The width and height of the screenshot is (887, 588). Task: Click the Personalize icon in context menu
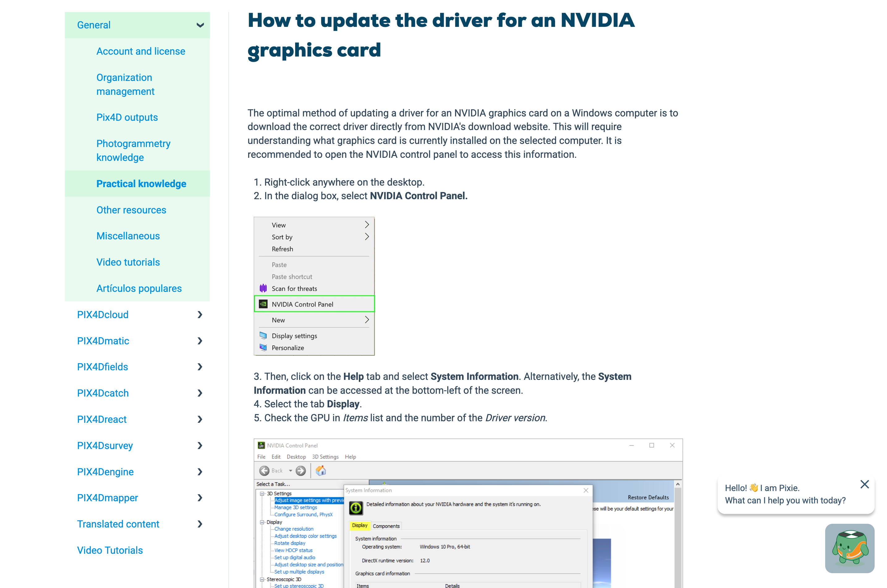(x=263, y=348)
